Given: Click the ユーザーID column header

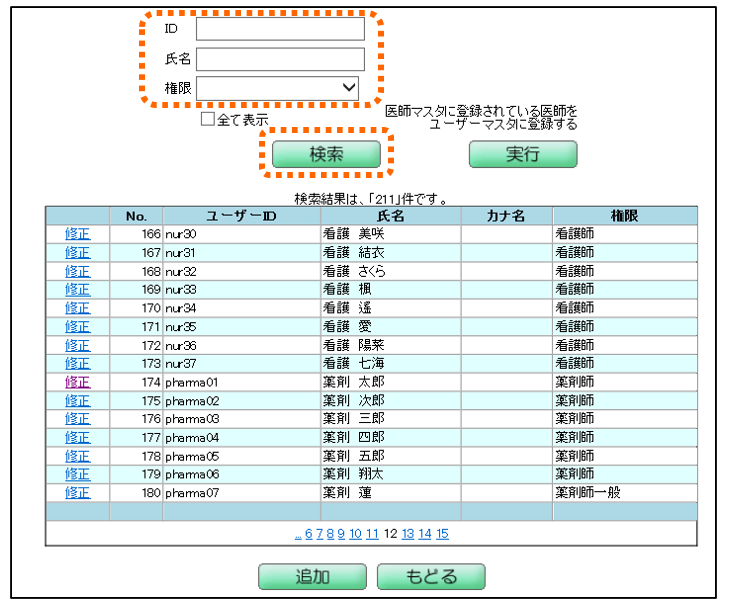Looking at the screenshot, I should click(x=241, y=216).
